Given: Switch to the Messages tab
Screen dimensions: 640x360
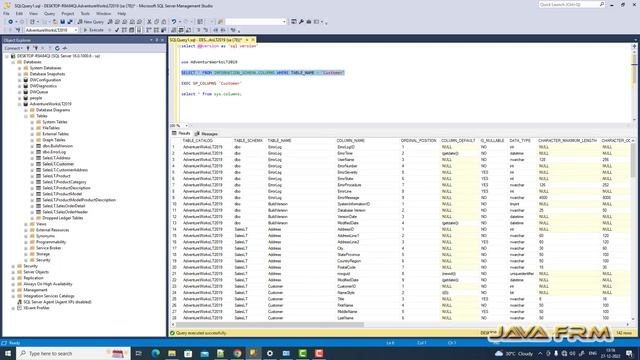Looking at the screenshot, I should click(207, 134).
